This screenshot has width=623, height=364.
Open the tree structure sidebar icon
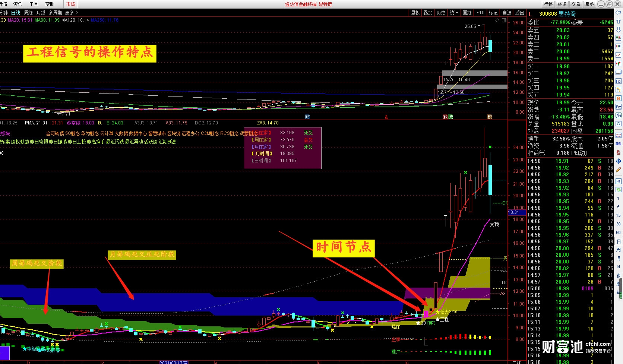tap(619, 90)
